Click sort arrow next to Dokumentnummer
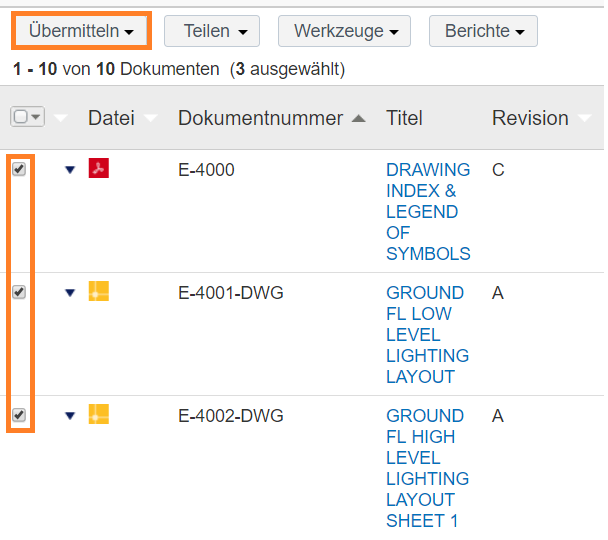This screenshot has width=608, height=540. click(x=359, y=118)
